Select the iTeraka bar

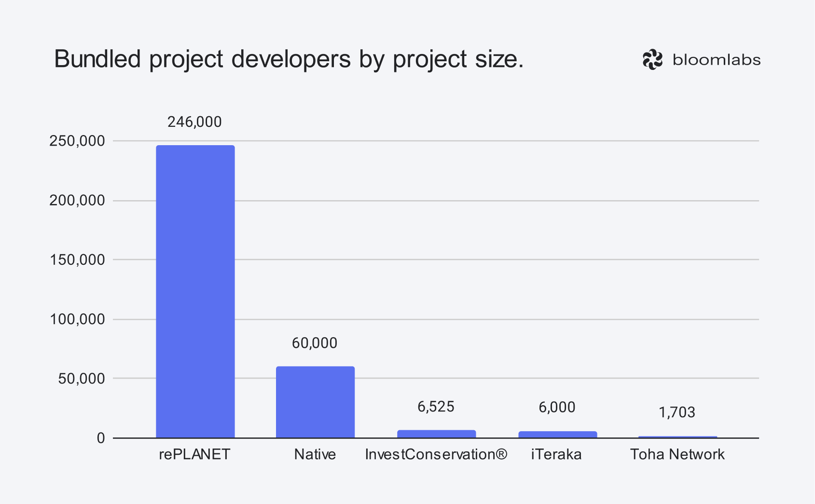(x=557, y=435)
